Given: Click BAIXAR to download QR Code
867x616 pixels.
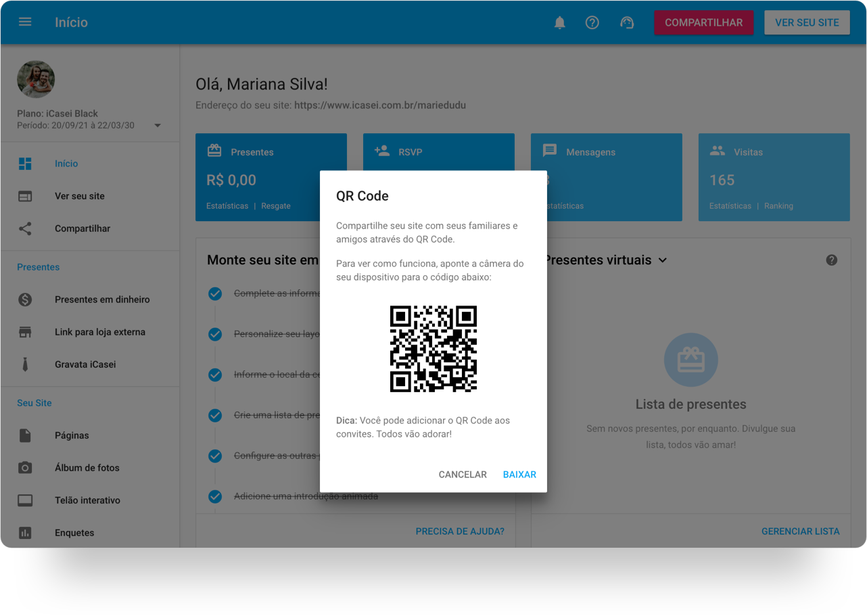Looking at the screenshot, I should click(x=519, y=475).
